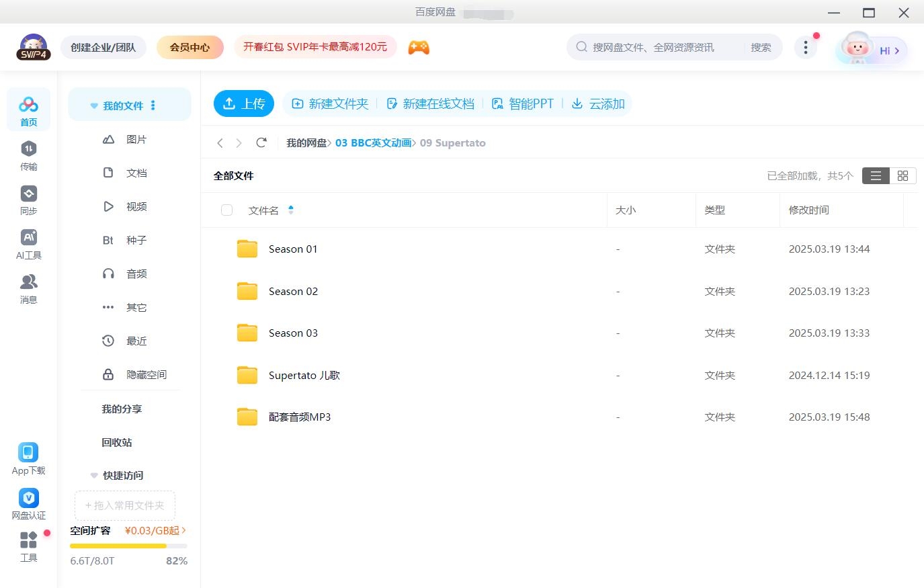Click 智能PPT
Screen dimensions: 924x588
[x=523, y=103]
